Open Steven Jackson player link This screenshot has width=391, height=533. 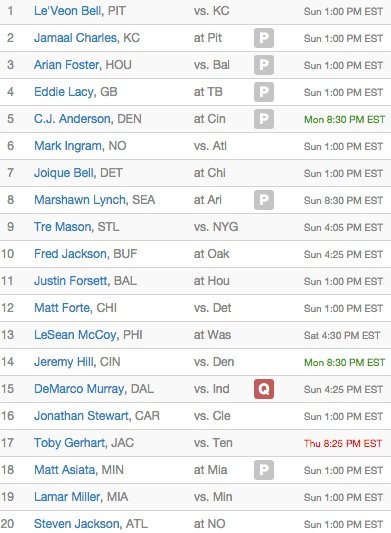pos(77,524)
